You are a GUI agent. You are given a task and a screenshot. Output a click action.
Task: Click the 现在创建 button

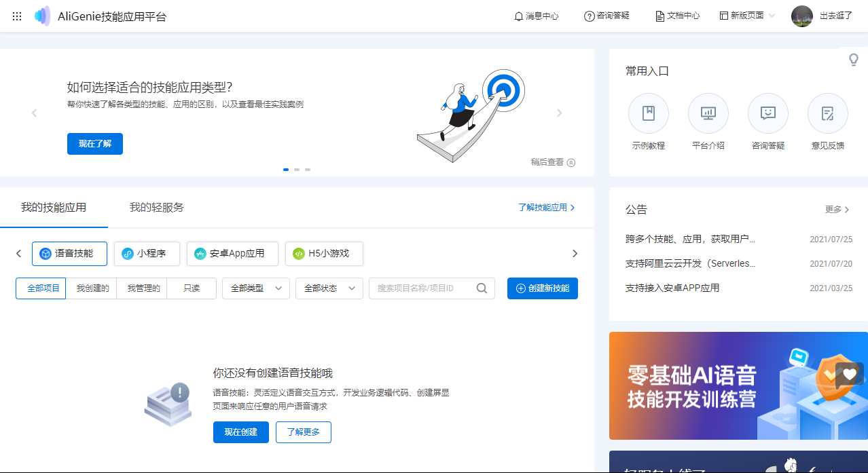point(241,432)
